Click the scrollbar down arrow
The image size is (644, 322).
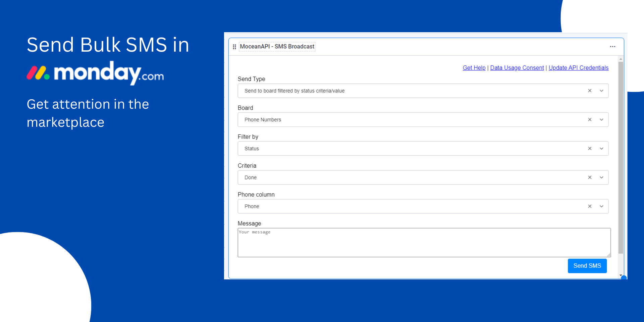tap(621, 275)
